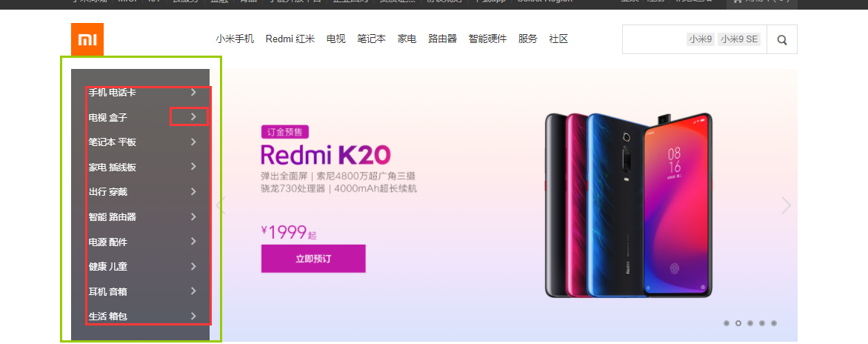Click the Redmi K20 phones image
Screen dimensions: 868x344
click(628, 205)
